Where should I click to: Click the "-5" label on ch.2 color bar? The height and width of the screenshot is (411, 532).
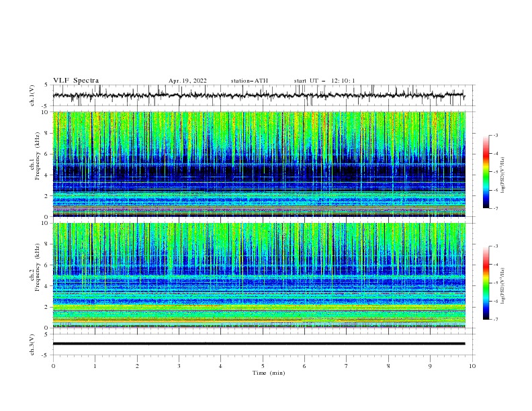tap(496, 283)
